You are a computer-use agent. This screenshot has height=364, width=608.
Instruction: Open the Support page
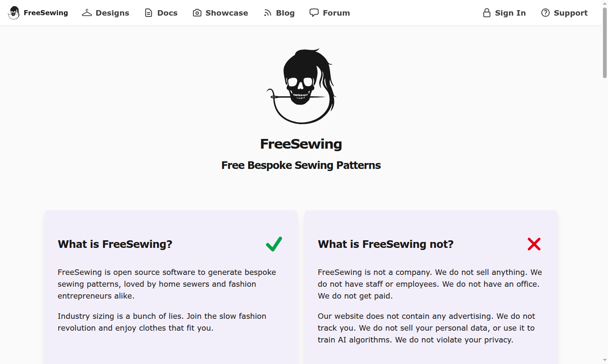pos(570,13)
